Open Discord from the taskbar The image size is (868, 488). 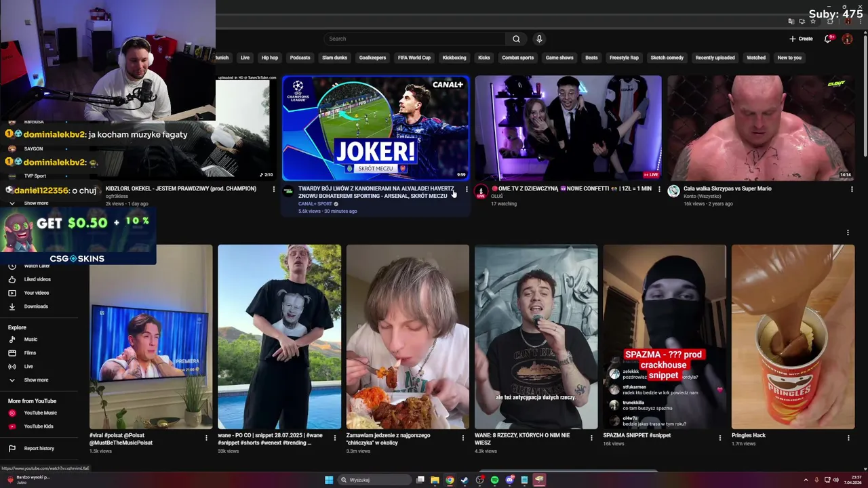tap(509, 480)
